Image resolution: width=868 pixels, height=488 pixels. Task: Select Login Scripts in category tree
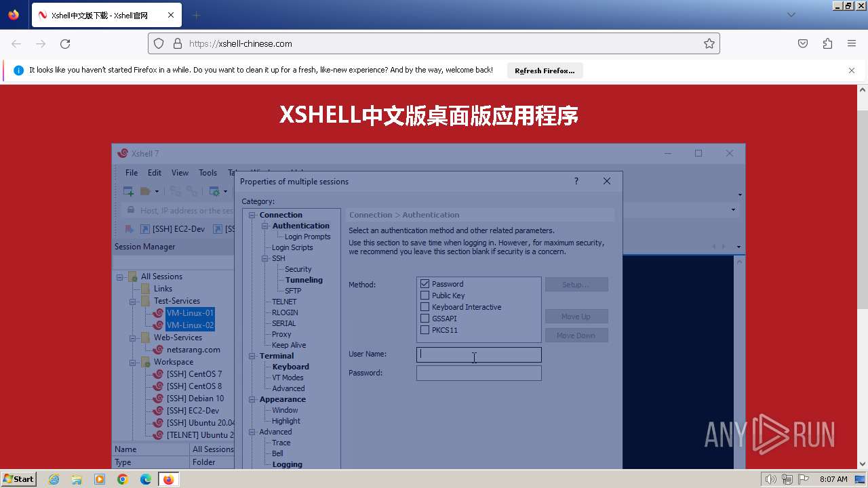coord(292,247)
